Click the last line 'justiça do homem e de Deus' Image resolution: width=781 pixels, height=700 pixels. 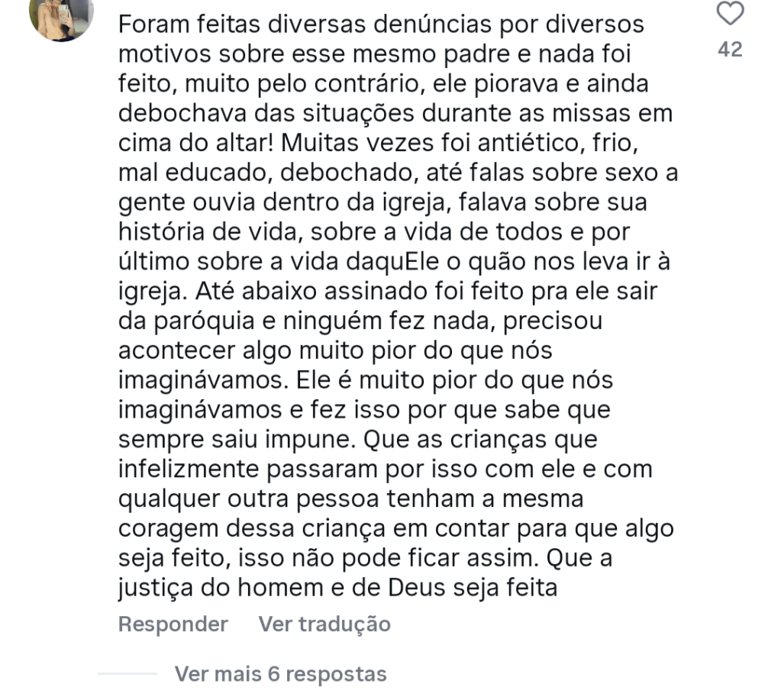coord(339,588)
